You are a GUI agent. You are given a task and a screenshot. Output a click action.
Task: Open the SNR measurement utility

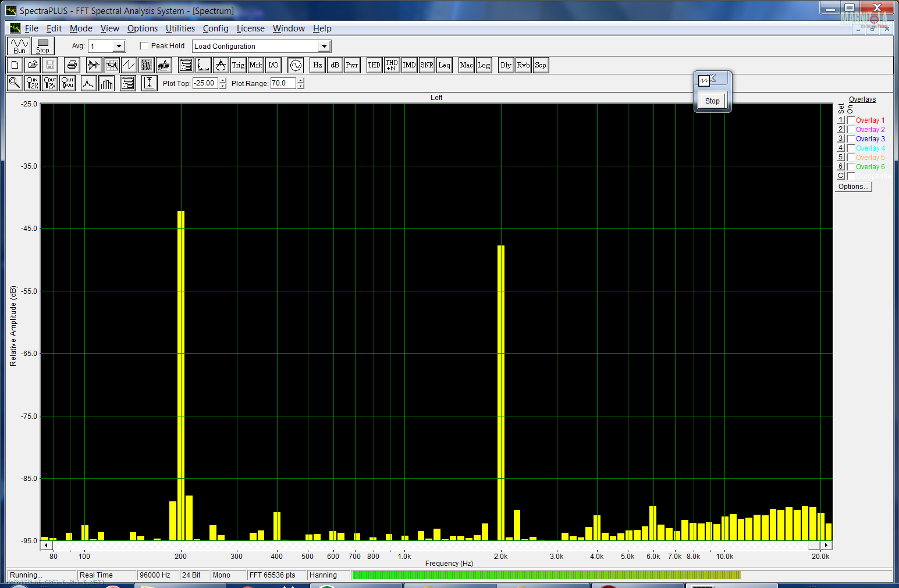click(x=427, y=65)
